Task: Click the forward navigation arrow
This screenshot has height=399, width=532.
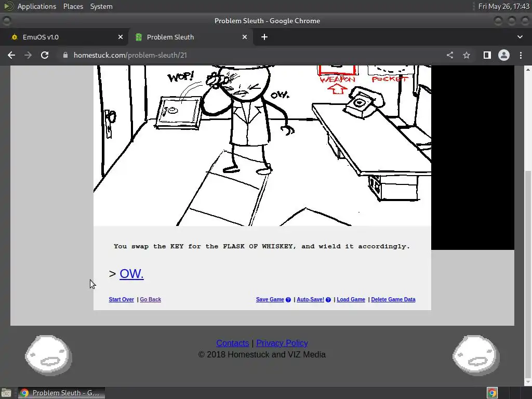Action: [28, 55]
